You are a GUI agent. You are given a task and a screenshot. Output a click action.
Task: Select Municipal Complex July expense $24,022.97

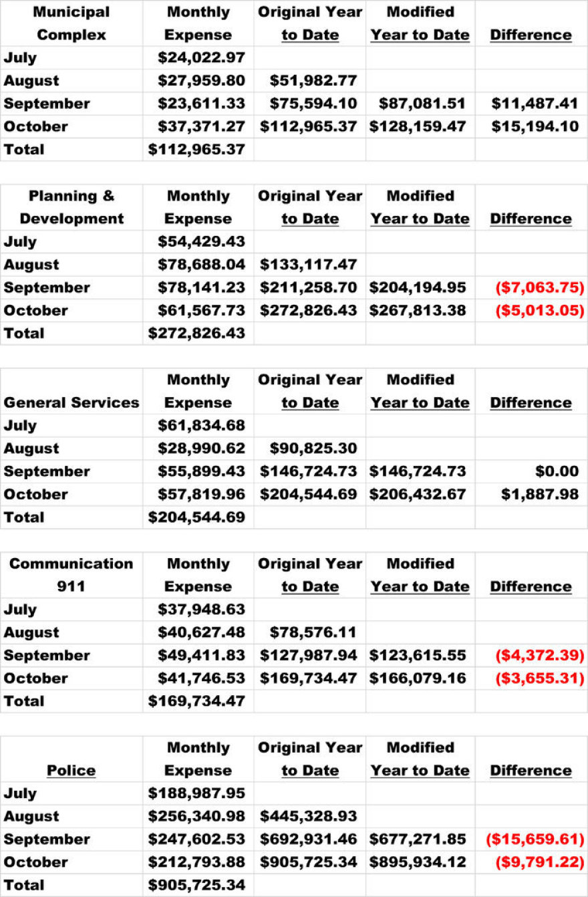(201, 58)
